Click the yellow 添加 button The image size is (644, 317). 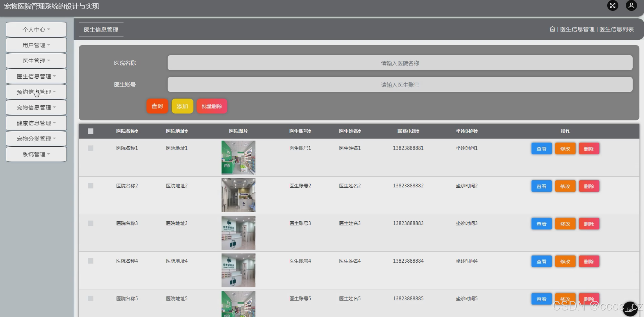pos(182,106)
